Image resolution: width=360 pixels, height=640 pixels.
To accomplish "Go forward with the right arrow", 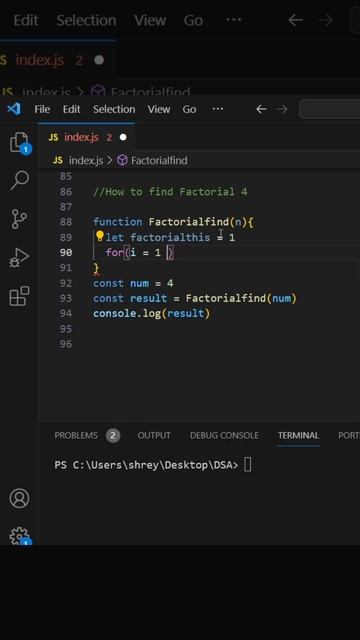I will tap(282, 109).
